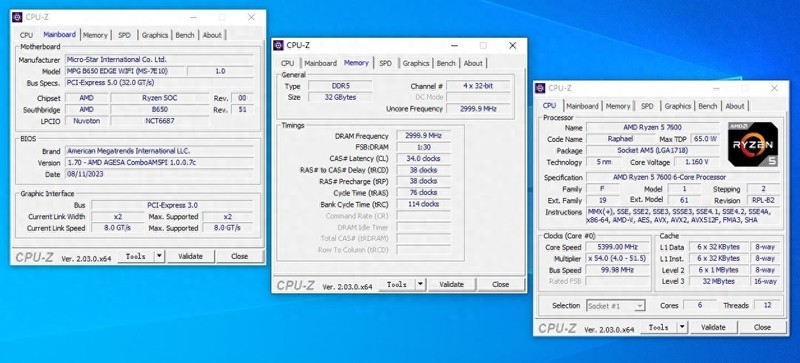Click CAS# Latency 34.0 clocks value

click(423, 158)
